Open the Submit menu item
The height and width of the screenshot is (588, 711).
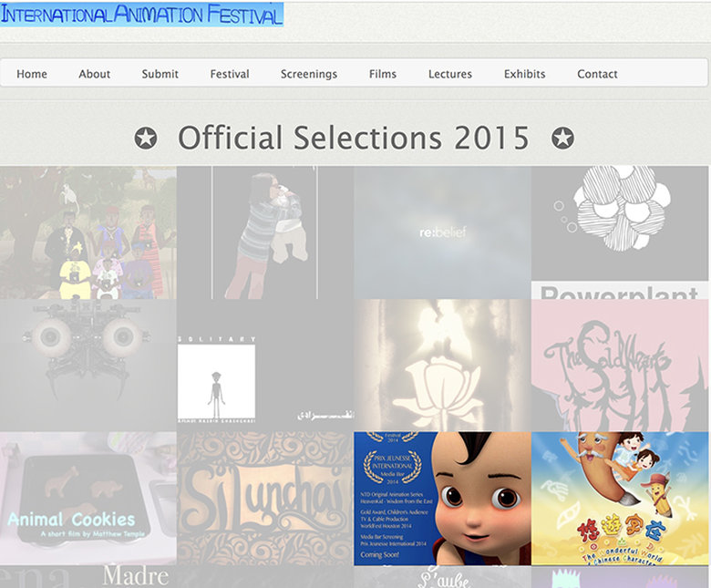point(160,74)
